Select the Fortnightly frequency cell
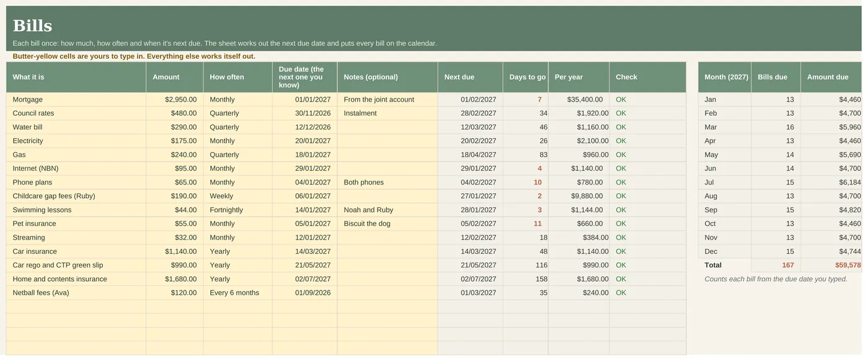The height and width of the screenshot is (361, 868). point(237,210)
